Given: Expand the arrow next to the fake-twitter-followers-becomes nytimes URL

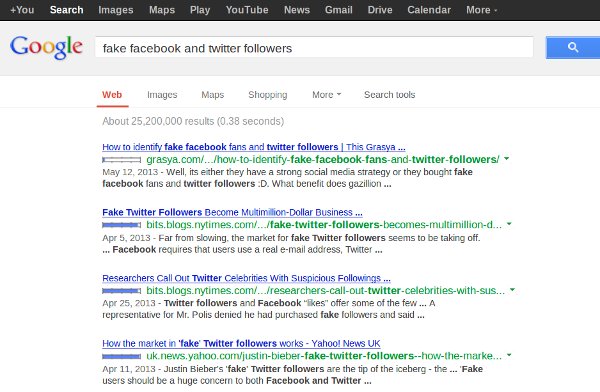Looking at the screenshot, I should coord(509,224).
